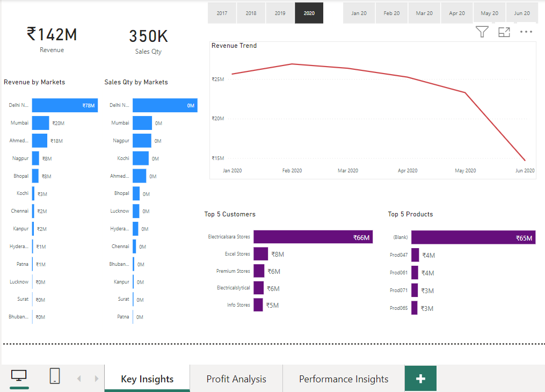The width and height of the screenshot is (545, 392).
Task: Deselect the active 2020 year filter
Action: tap(309, 13)
